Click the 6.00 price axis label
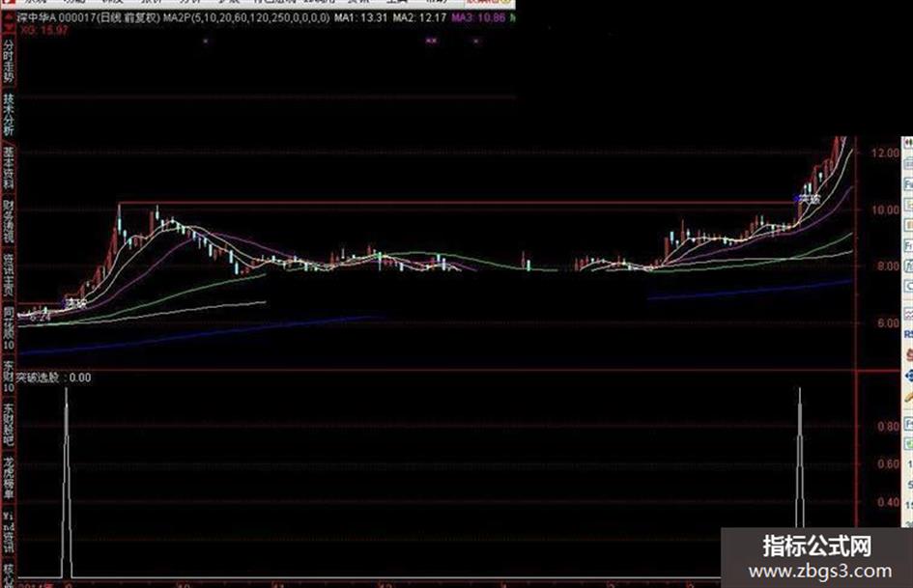This screenshot has width=913, height=588. [888, 323]
